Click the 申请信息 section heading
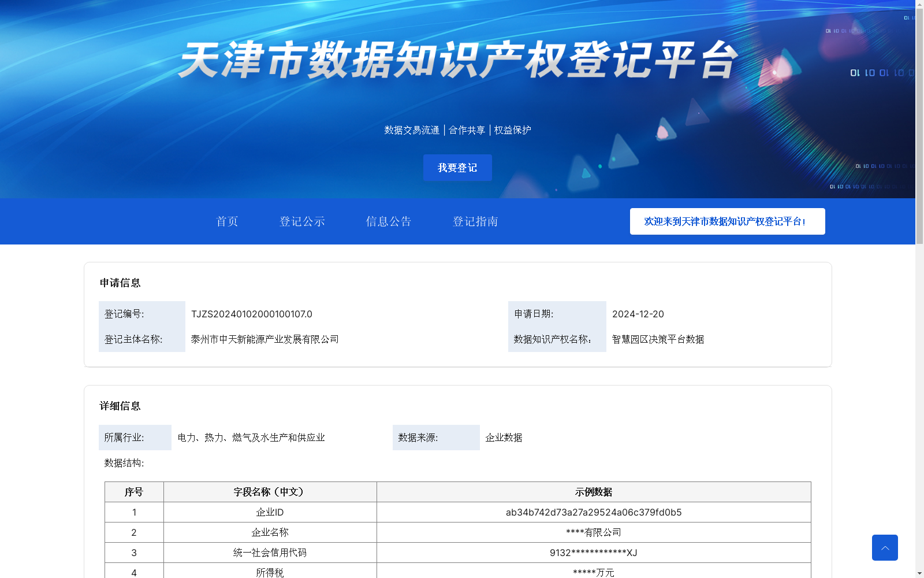This screenshot has width=924, height=578. pyautogui.click(x=120, y=283)
